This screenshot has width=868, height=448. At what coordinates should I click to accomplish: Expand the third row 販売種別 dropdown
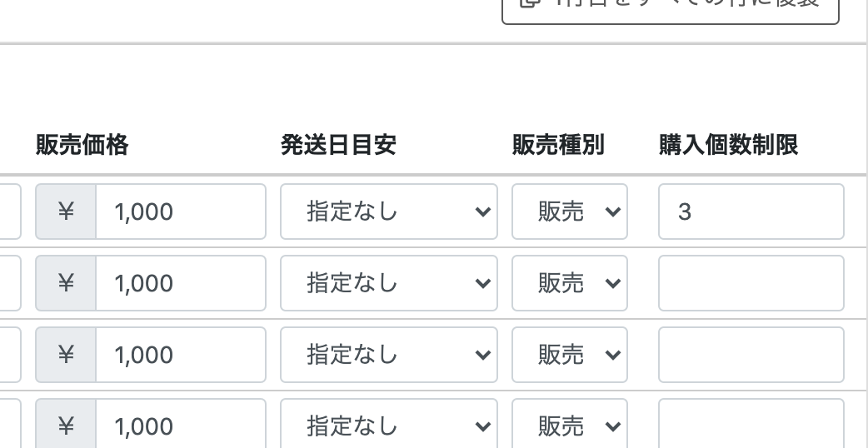click(570, 355)
